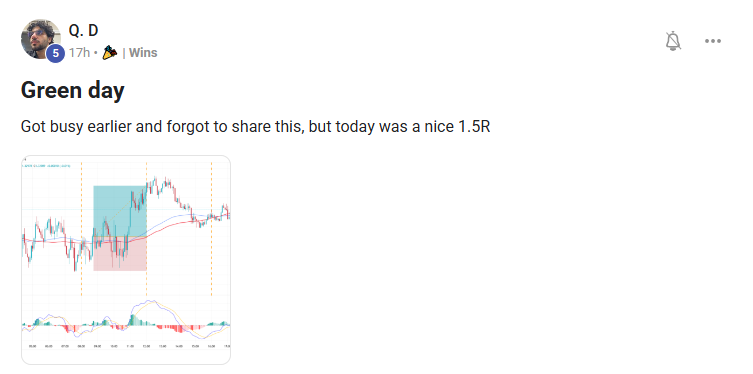Click the blue level 5 badge
This screenshot has height=374, width=753.
pyautogui.click(x=56, y=54)
